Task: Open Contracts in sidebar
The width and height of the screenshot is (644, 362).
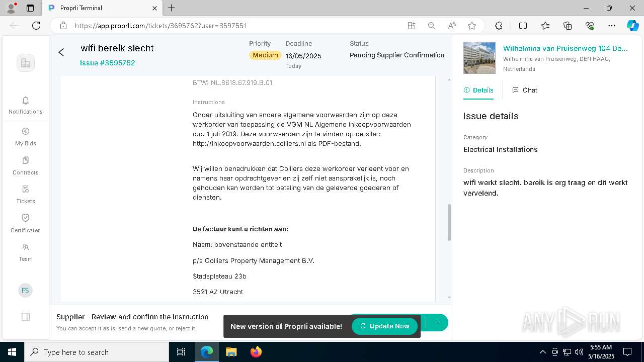Action: tap(26, 165)
